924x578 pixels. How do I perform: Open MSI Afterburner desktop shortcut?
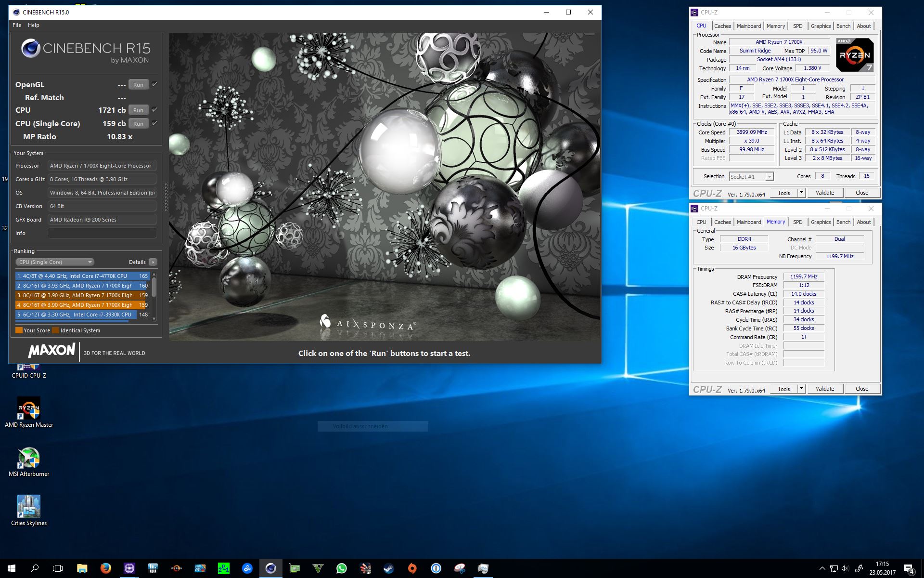tap(29, 458)
